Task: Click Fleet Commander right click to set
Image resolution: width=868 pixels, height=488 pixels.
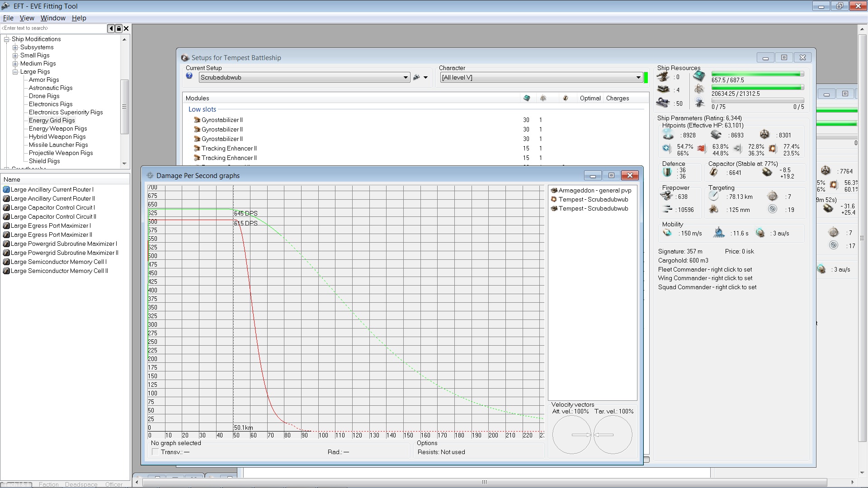Action: 705,269
